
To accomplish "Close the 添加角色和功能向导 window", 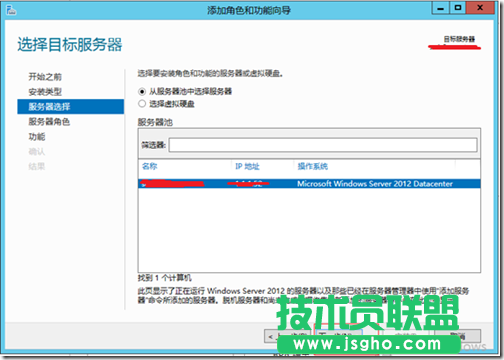I will click(x=480, y=8).
